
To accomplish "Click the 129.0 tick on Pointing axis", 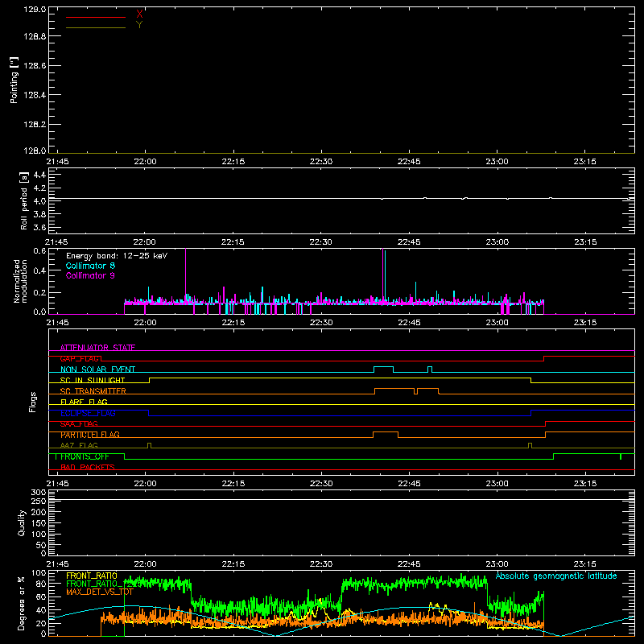I will pyautogui.click(x=35, y=10).
